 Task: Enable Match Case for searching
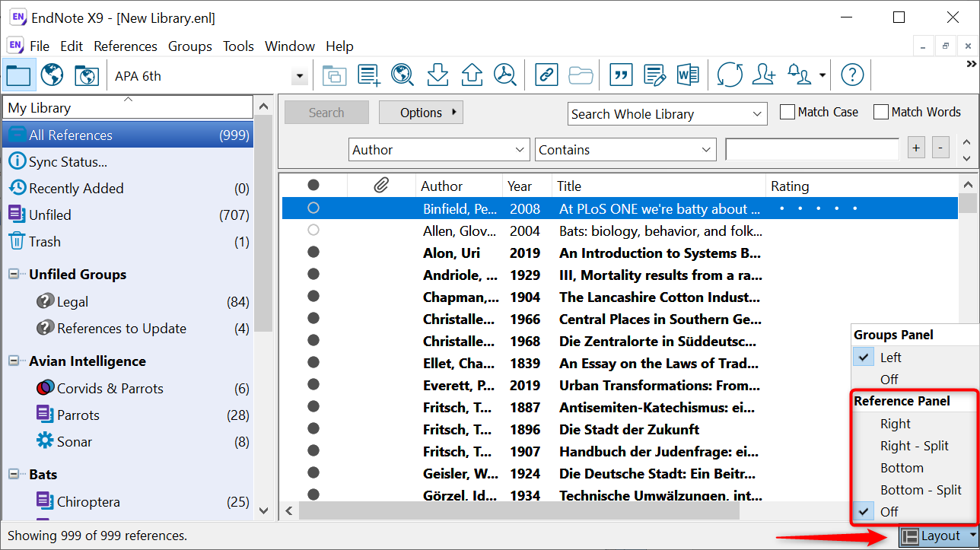click(x=787, y=111)
